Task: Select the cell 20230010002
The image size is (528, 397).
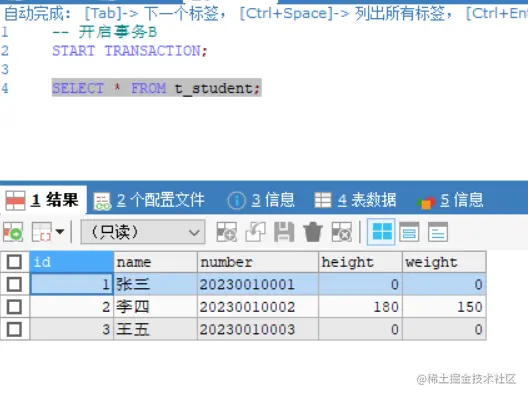Action: click(258, 307)
